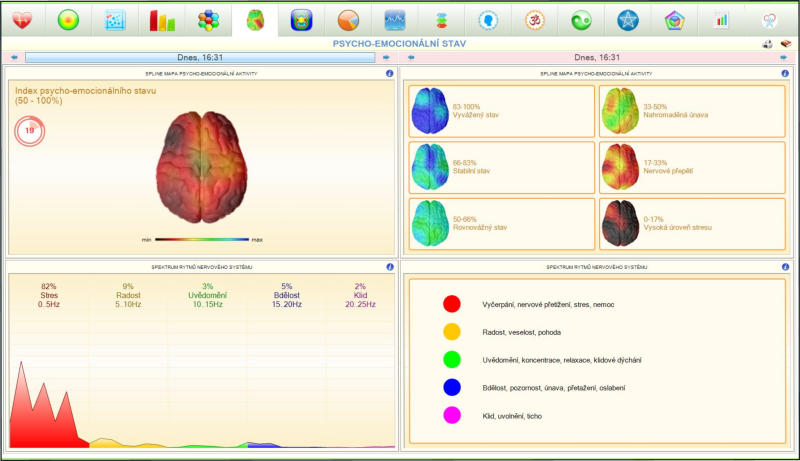Click the red-yellow-green bar chart icon
The width and height of the screenshot is (800, 461).
coord(162,19)
